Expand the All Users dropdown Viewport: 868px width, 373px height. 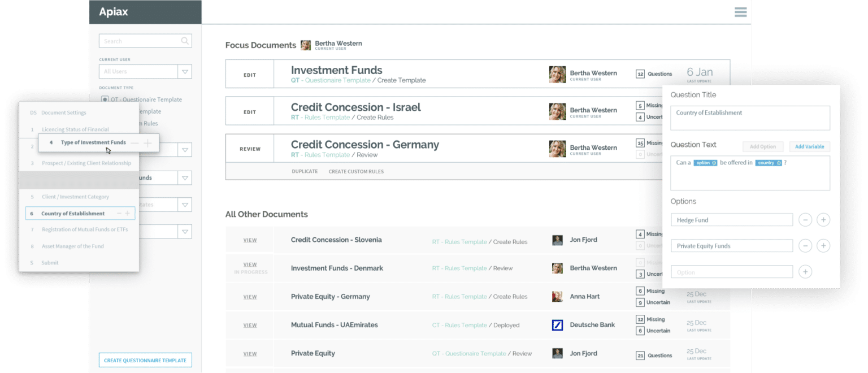point(184,72)
